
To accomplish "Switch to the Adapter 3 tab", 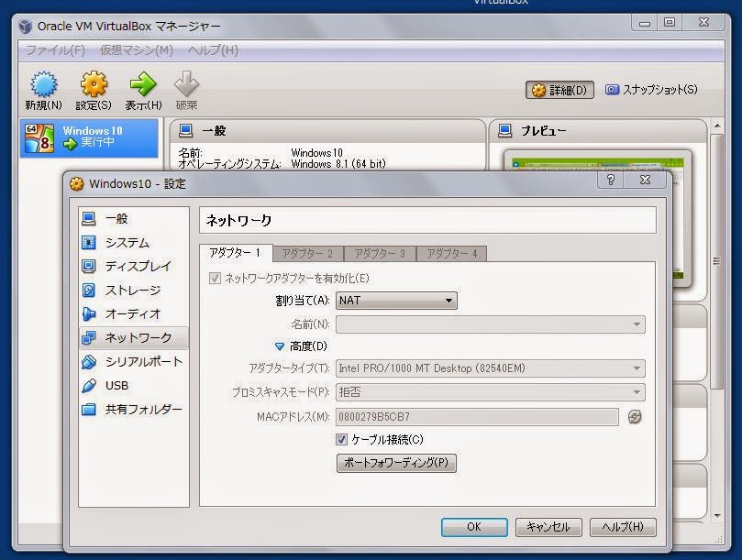I will pyautogui.click(x=380, y=254).
